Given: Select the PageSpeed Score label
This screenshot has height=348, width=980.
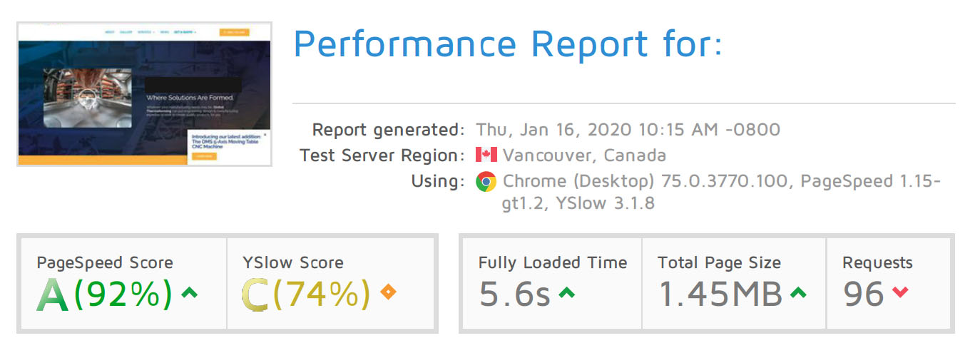Looking at the screenshot, I should 105,262.
